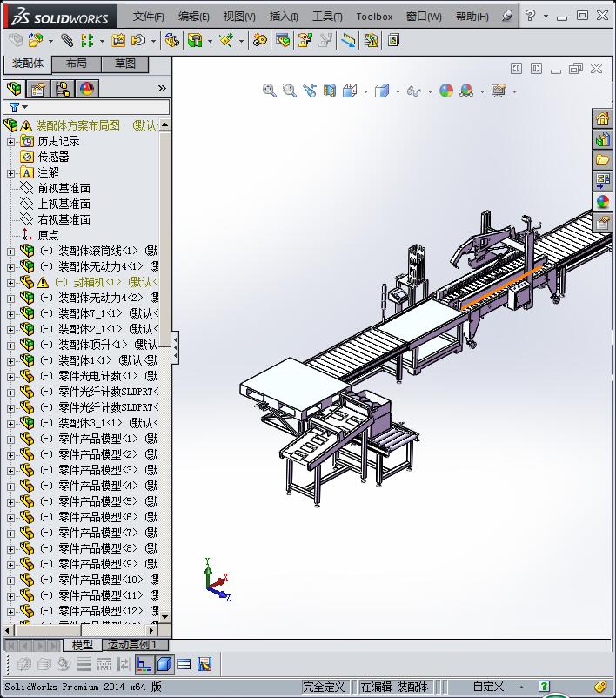
Task: Open the File Explorer folder icon in task pane
Action: coord(603,160)
